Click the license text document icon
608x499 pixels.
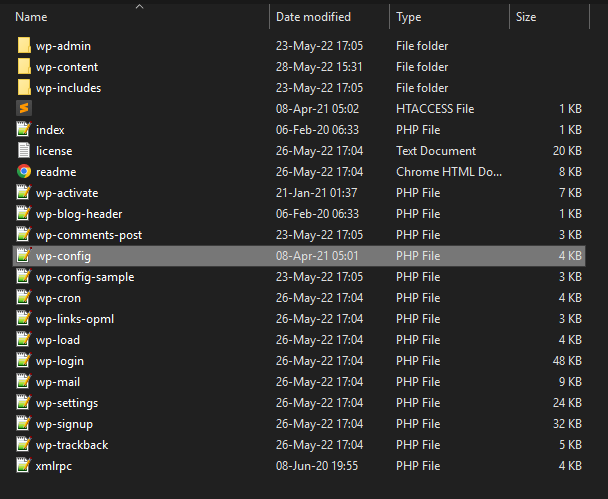pyautogui.click(x=24, y=150)
